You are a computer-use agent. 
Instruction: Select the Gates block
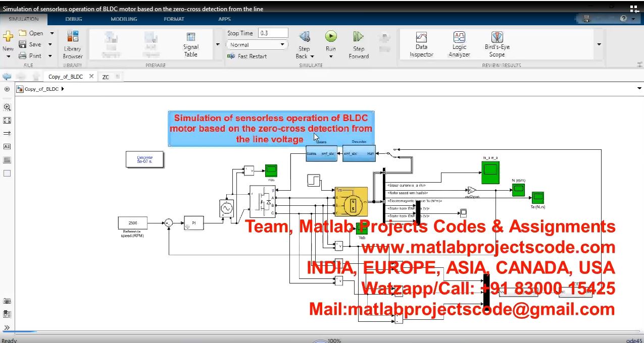321,153
